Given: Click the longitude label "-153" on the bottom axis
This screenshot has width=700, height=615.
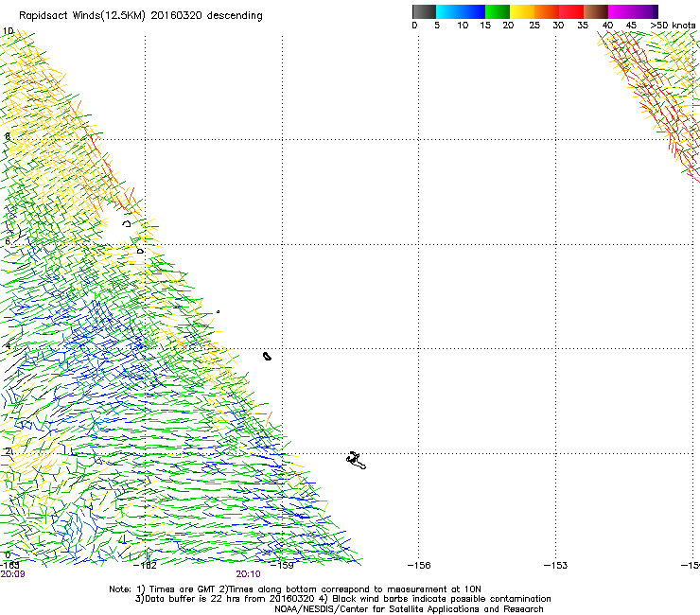Looking at the screenshot, I should coord(556,566).
